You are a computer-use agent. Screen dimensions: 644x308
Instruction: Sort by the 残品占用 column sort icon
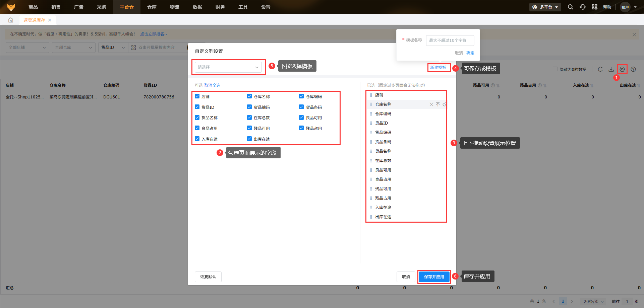coord(545,85)
